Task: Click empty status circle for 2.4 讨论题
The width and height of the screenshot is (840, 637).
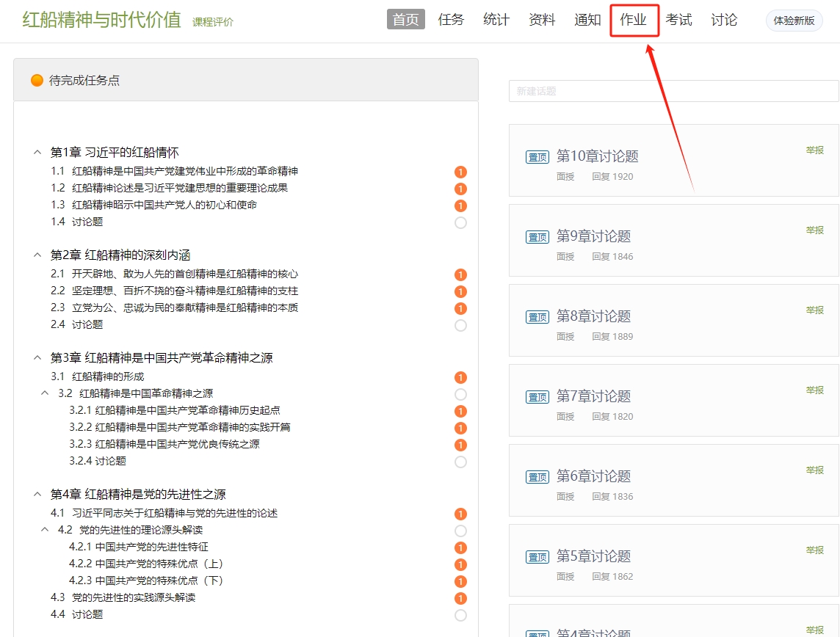Action: pos(460,325)
